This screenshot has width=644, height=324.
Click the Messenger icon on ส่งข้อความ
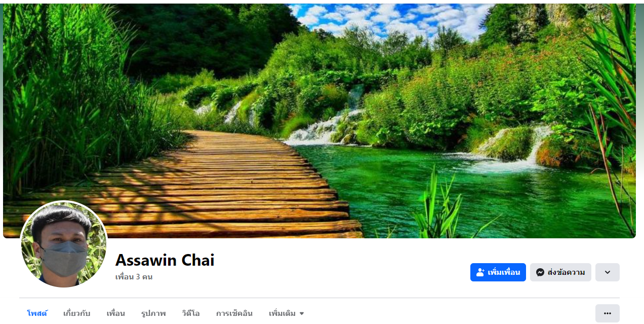540,272
